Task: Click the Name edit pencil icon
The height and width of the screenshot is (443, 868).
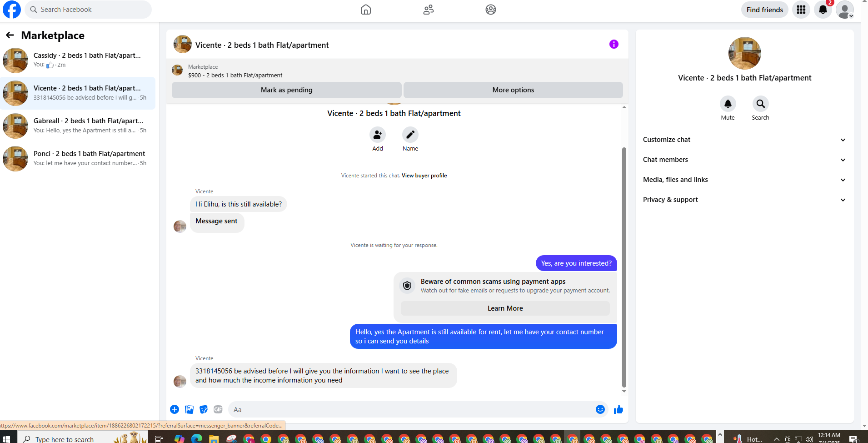Action: (410, 135)
